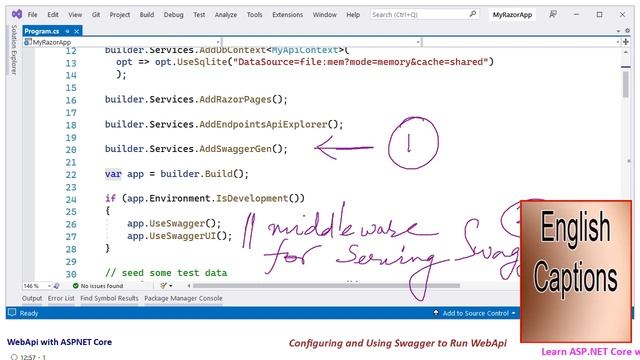Open the Window menu
This screenshot has width=640, height=360.
[324, 15]
